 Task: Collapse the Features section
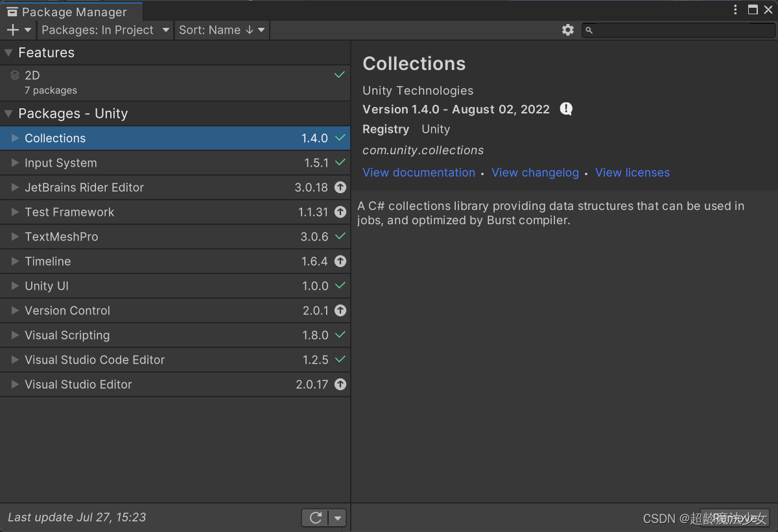coord(8,52)
